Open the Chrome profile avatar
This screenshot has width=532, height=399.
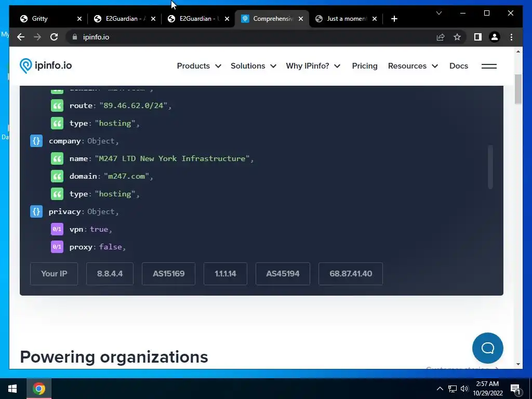pyautogui.click(x=495, y=37)
